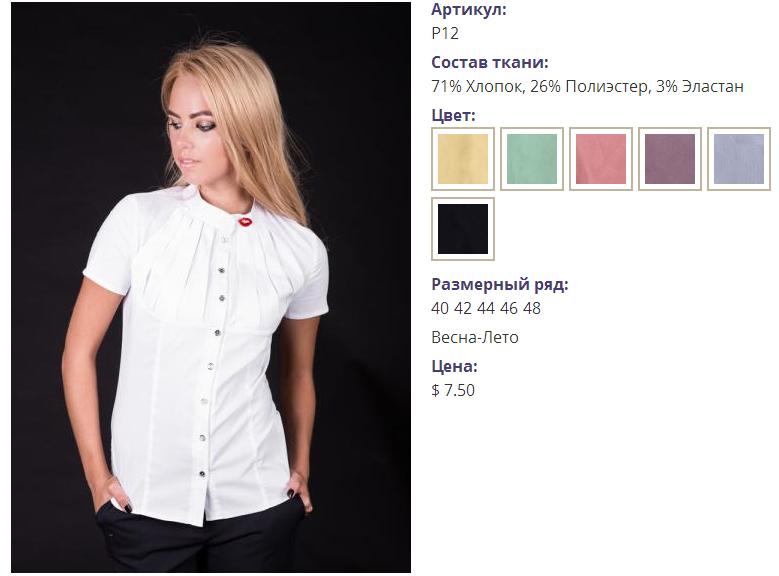Viewport: 779px width, 576px height.
Task: Pick the black color swatch
Action: pyautogui.click(x=463, y=229)
